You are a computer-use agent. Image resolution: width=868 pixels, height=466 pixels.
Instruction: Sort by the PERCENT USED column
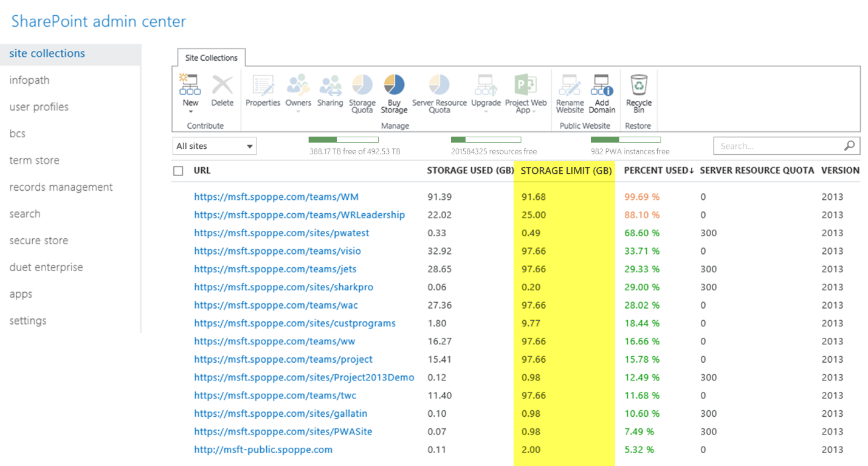coord(658,171)
